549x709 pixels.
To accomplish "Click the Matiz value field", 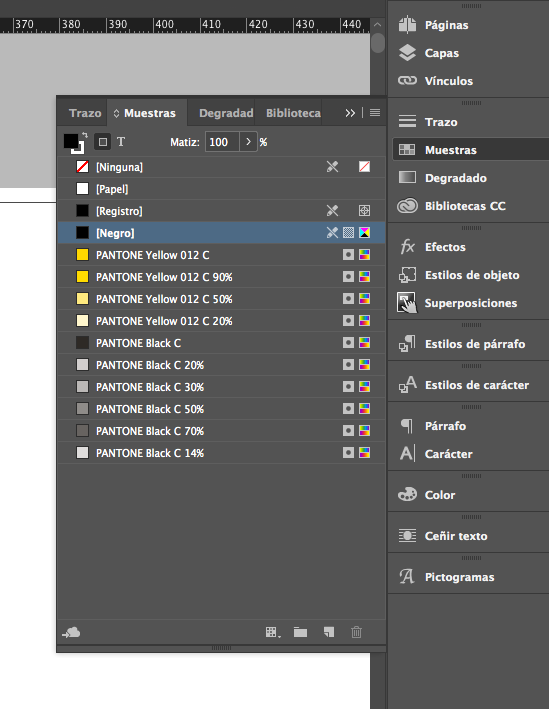I will (x=222, y=142).
